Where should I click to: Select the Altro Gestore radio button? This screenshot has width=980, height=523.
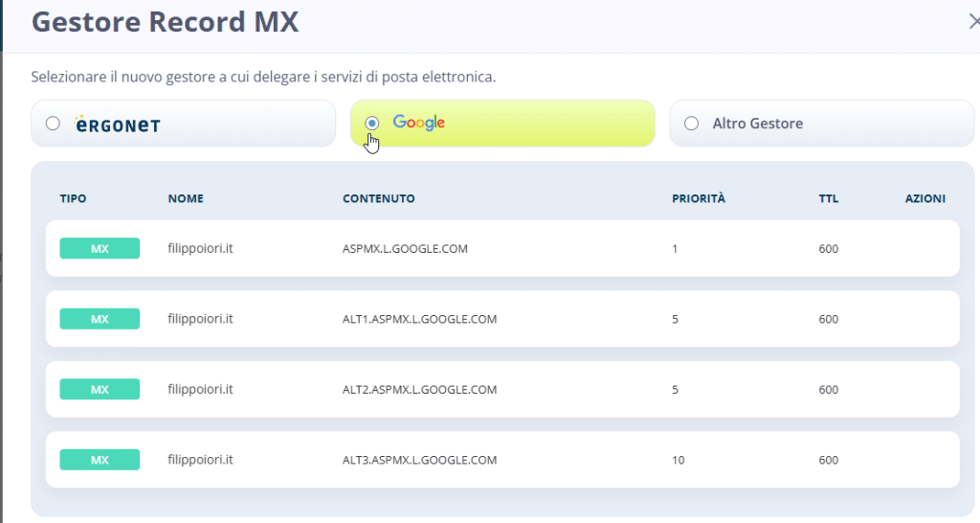point(691,124)
